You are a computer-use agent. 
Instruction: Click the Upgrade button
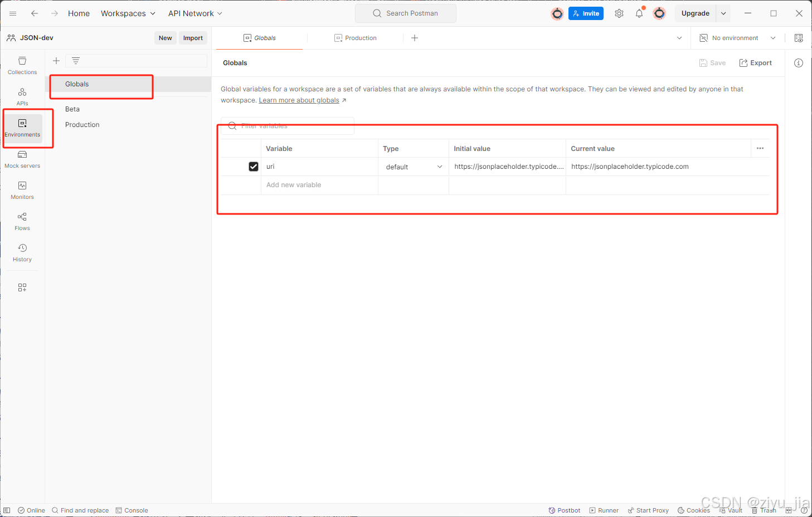(696, 13)
